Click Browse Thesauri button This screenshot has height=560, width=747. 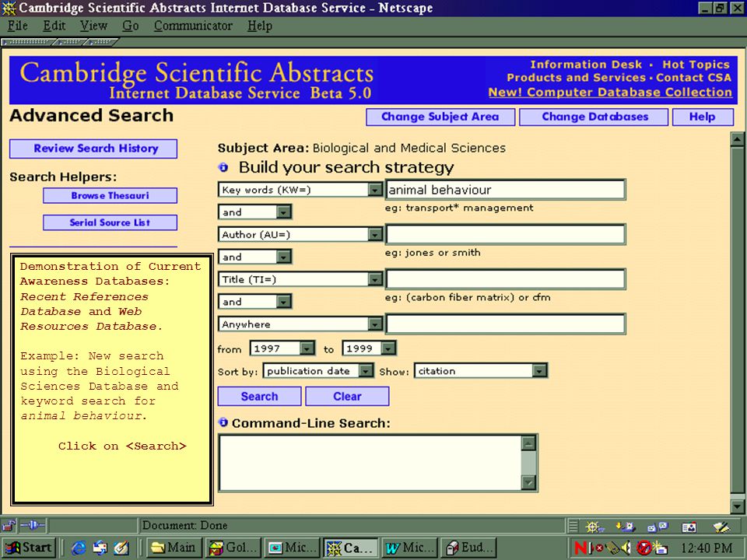click(110, 196)
